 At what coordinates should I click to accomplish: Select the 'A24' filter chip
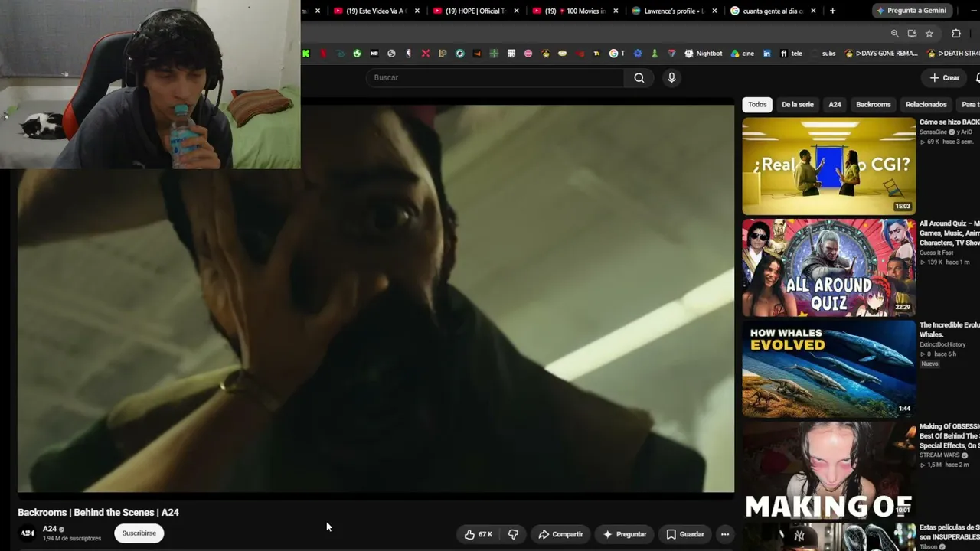click(835, 104)
